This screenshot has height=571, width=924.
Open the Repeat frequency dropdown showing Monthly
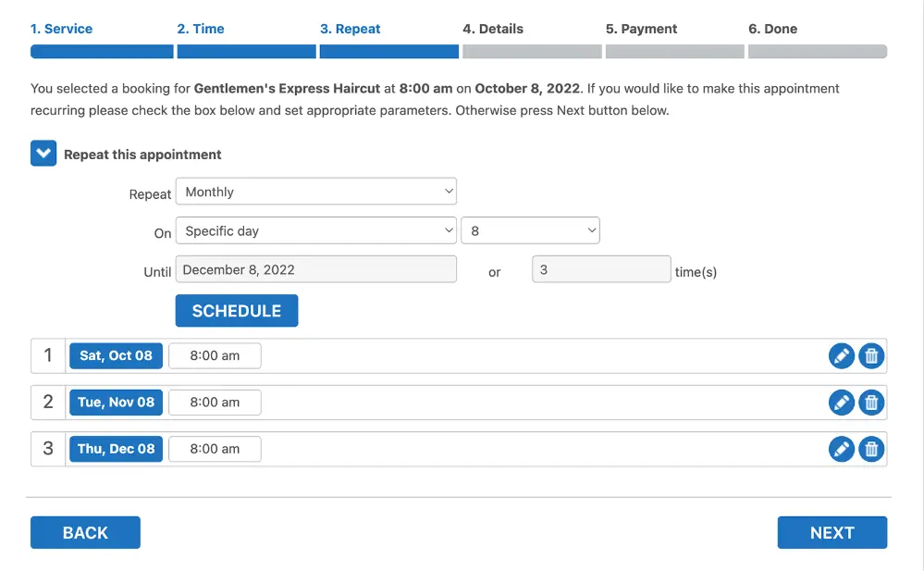(x=316, y=192)
